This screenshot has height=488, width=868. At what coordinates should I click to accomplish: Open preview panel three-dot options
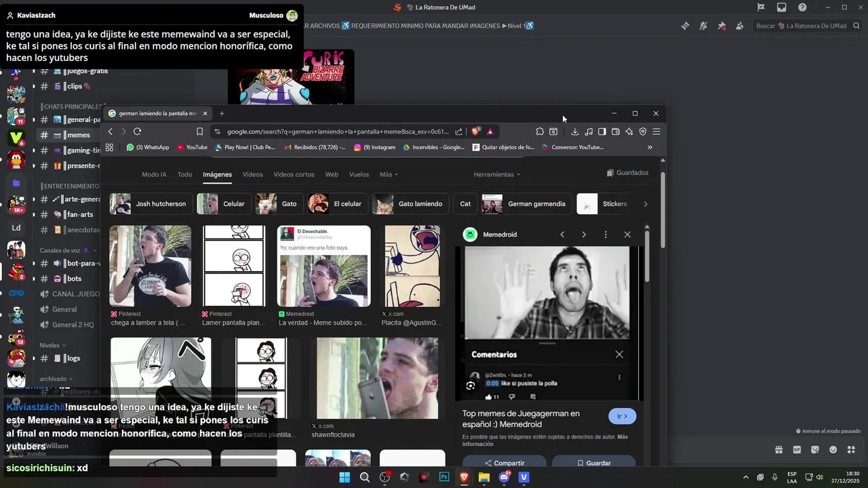coord(606,235)
